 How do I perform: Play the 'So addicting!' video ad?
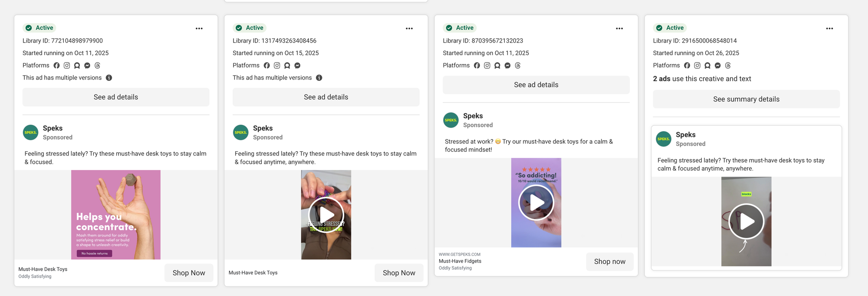pyautogui.click(x=536, y=203)
